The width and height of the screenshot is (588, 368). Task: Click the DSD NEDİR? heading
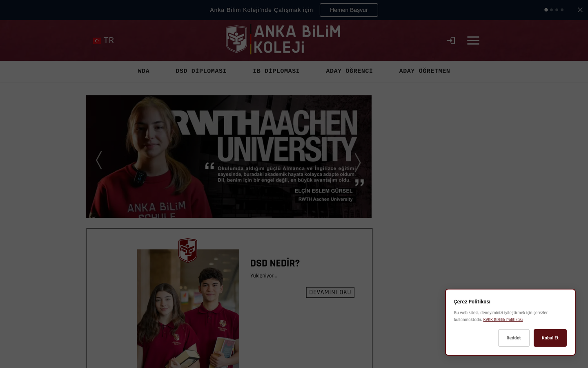click(x=275, y=263)
